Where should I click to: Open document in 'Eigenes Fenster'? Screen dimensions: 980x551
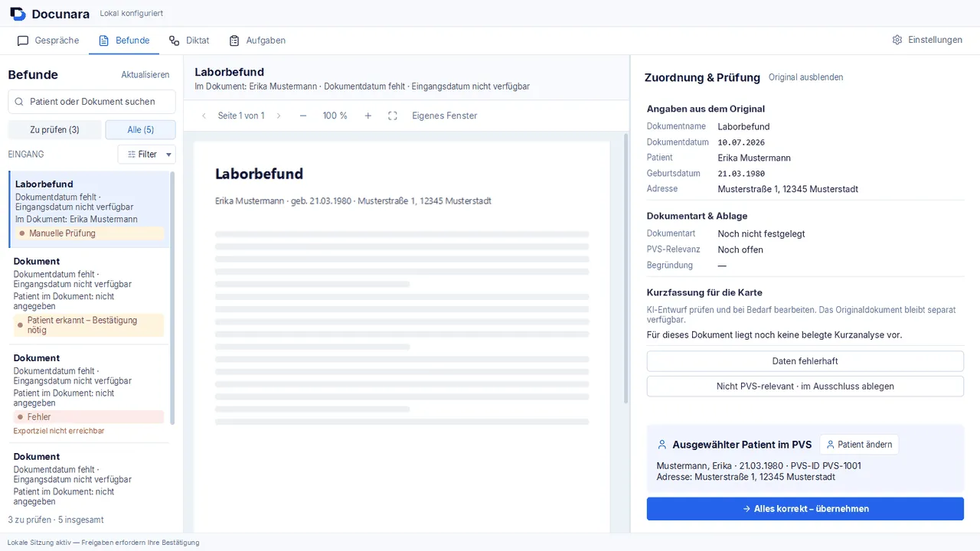point(445,116)
